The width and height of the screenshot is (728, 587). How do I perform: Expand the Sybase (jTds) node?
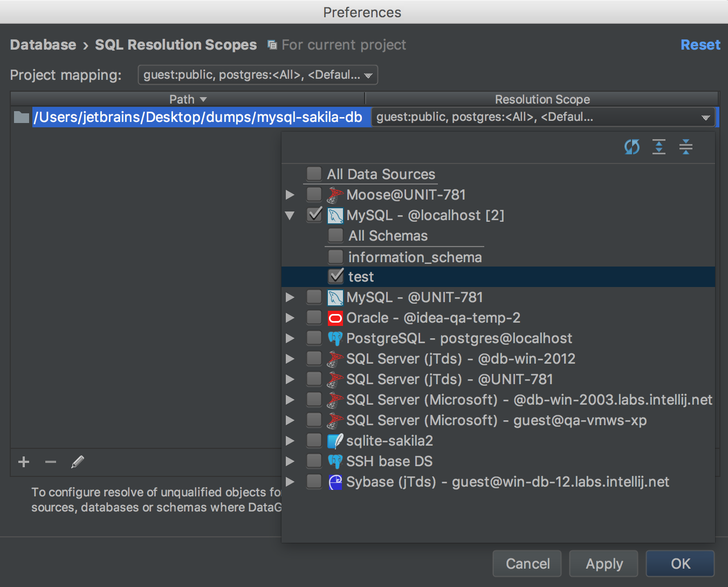(290, 482)
